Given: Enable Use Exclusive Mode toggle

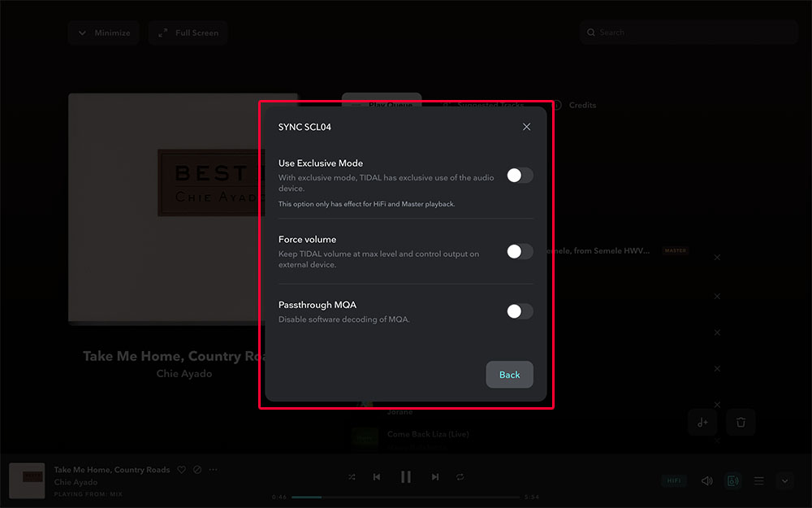Looking at the screenshot, I should coord(520,175).
